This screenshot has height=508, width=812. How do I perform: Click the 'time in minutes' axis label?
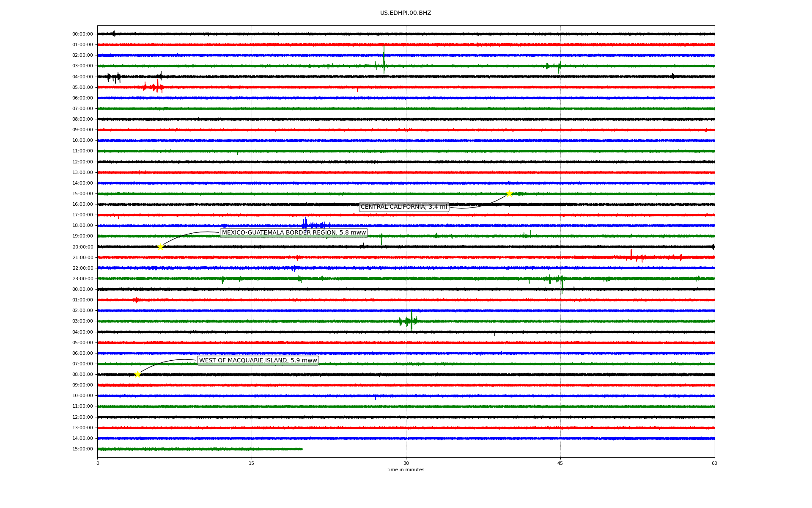click(406, 470)
